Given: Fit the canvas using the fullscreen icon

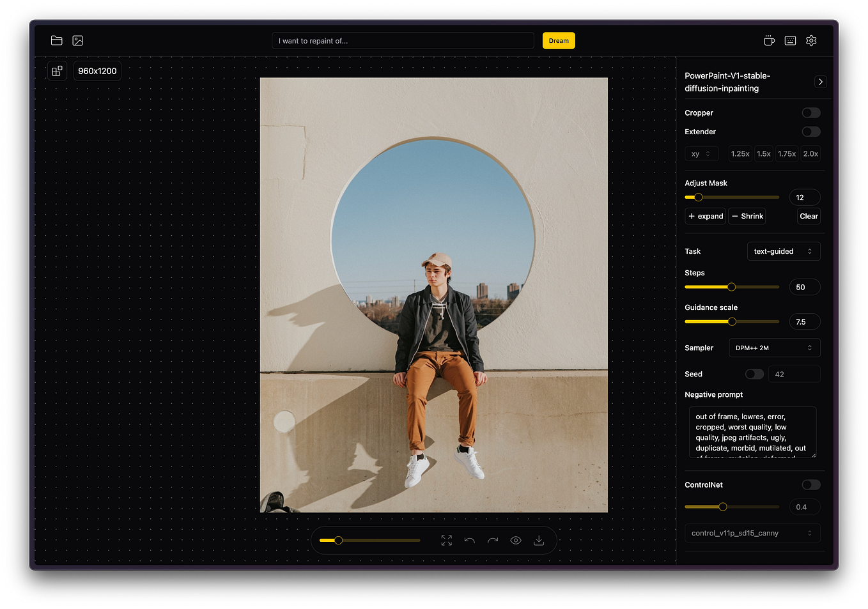Looking at the screenshot, I should click(x=447, y=540).
